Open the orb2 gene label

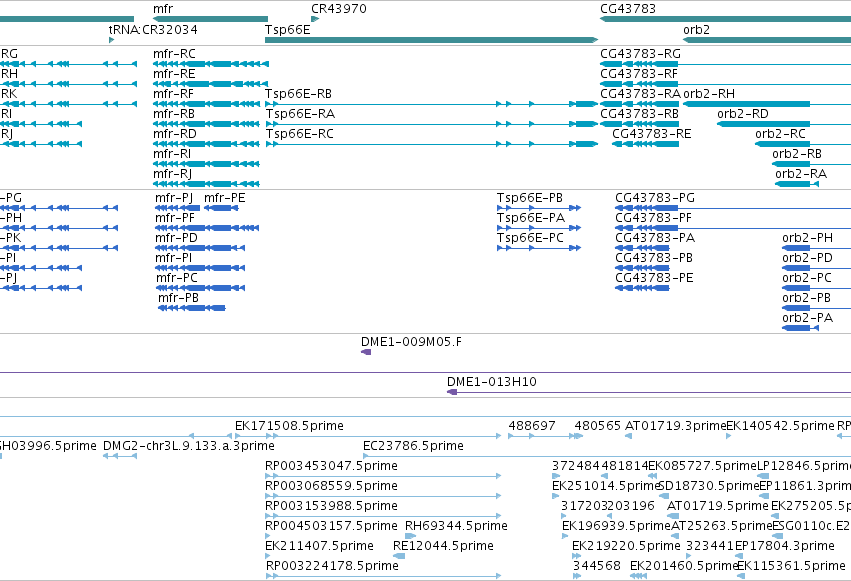coord(696,29)
